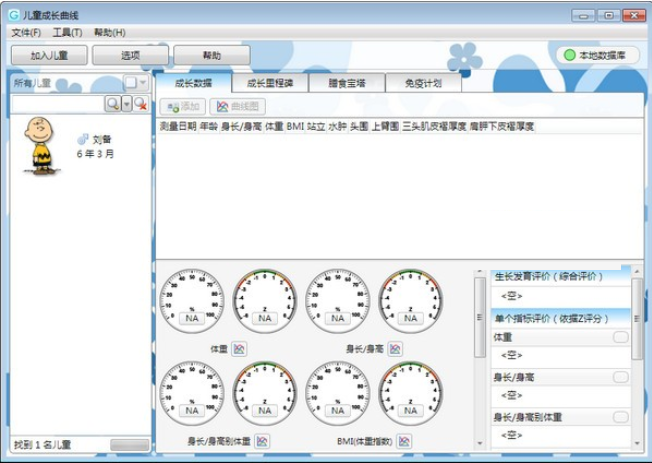Viewport: 652px width, 463px height.
Task: Clear the search with red-X magnifier icon
Action: pyautogui.click(x=141, y=104)
